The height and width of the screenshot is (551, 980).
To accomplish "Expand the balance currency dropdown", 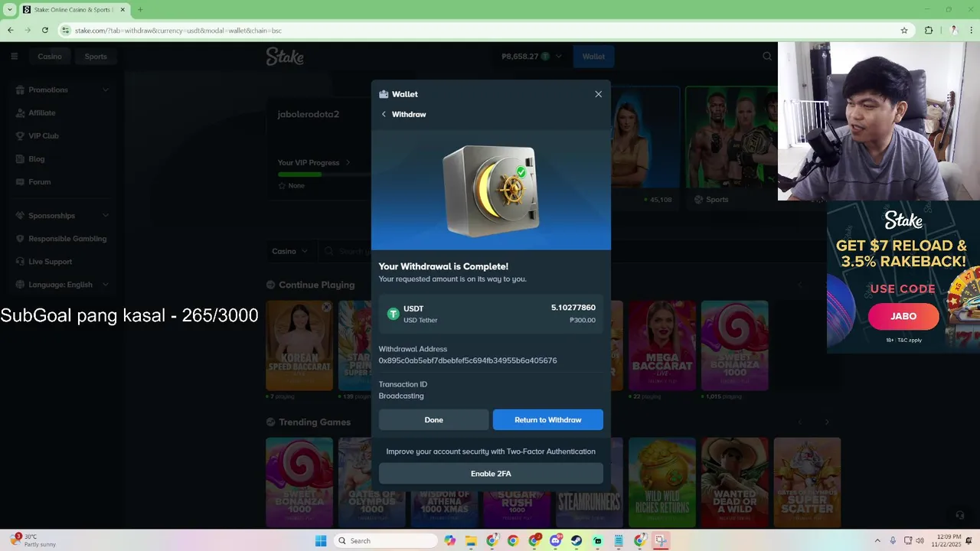I will point(558,56).
